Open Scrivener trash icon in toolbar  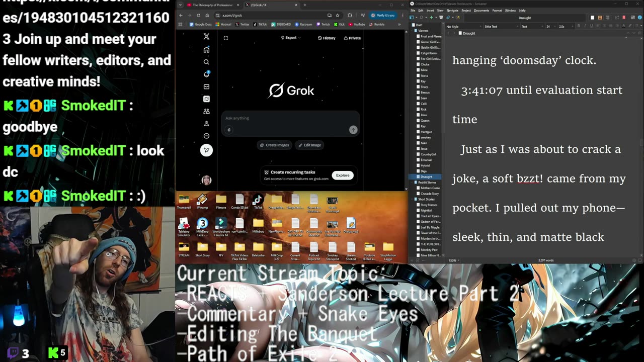[x=441, y=18]
